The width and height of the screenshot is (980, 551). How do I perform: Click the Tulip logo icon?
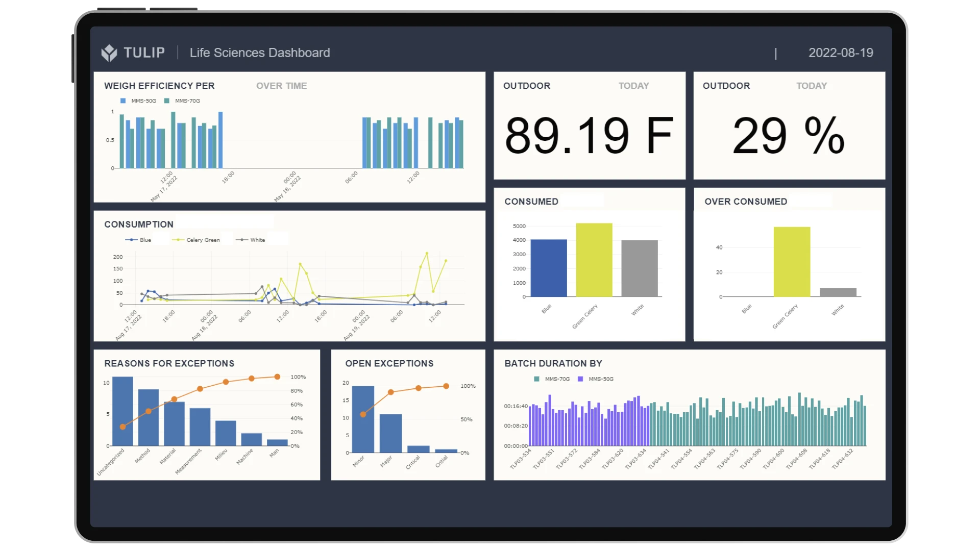click(109, 53)
